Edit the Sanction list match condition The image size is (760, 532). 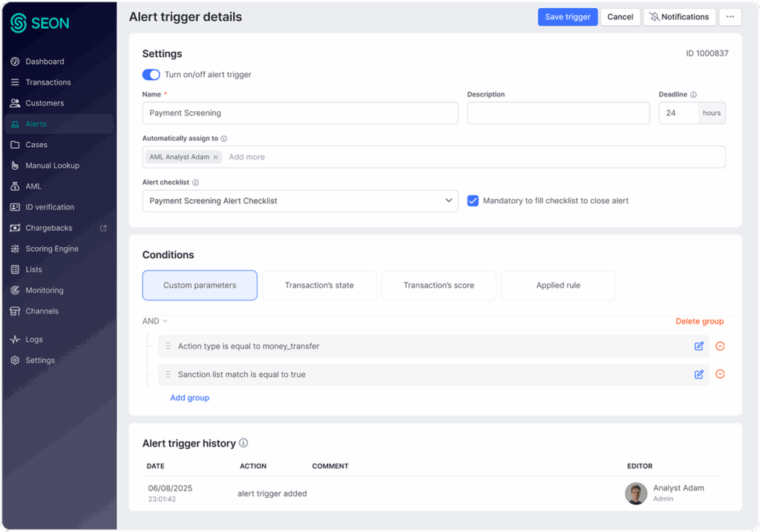point(699,374)
